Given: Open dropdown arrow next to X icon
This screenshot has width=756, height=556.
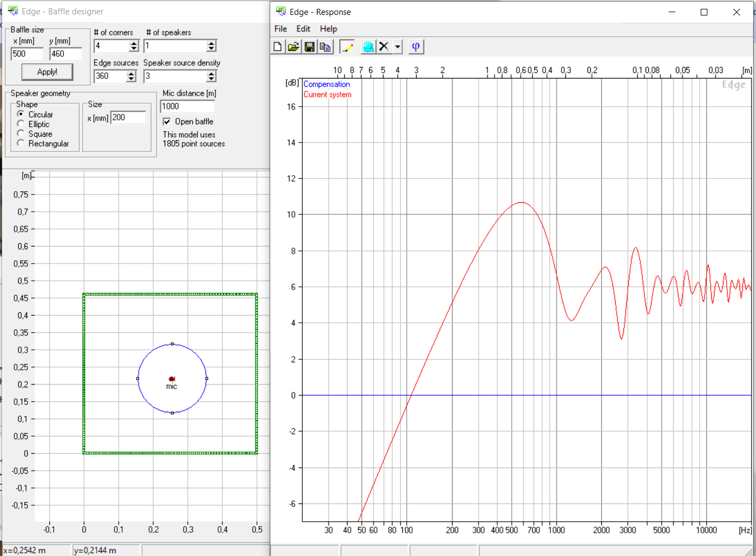Looking at the screenshot, I should pos(397,47).
